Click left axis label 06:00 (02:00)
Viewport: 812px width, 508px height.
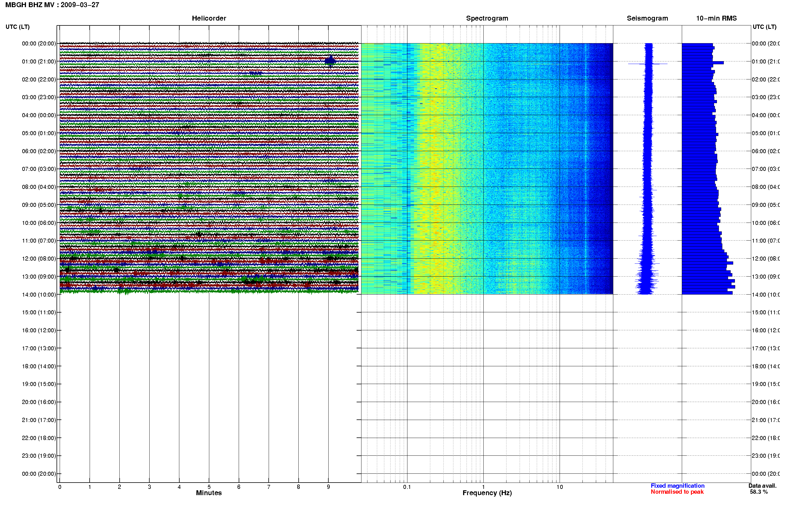click(39, 151)
